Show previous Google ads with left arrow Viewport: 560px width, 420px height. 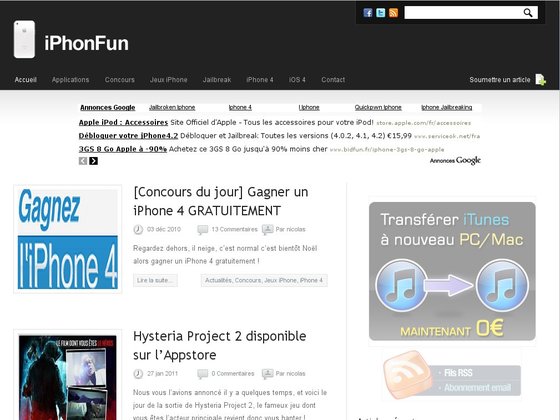pyautogui.click(x=83, y=161)
